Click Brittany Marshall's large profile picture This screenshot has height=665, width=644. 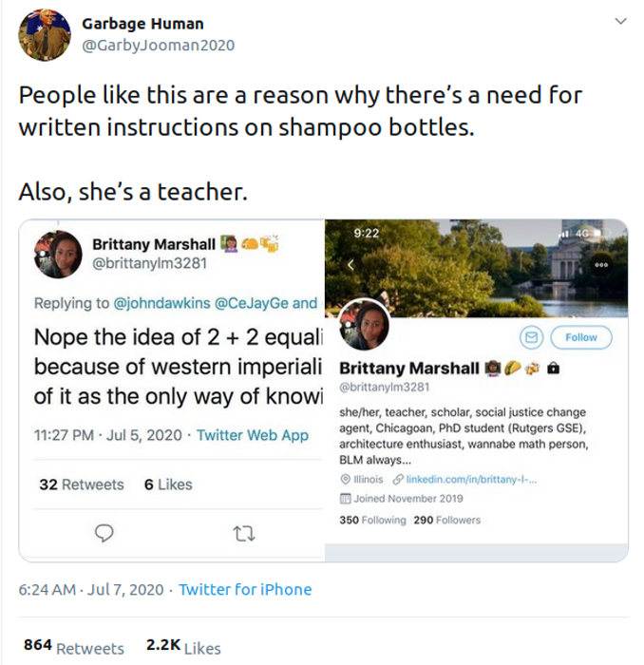365,326
